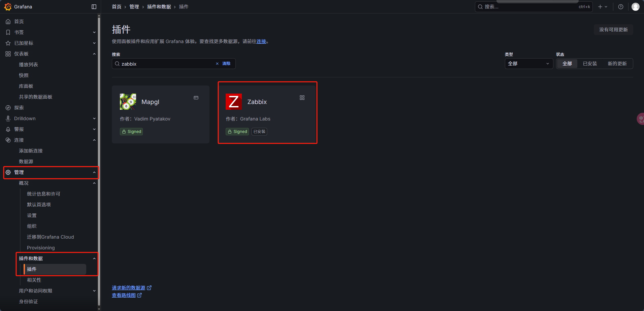Screen dimensions: 644x311
Task: Click the plugin search field with zabbix
Action: [x=173, y=64]
